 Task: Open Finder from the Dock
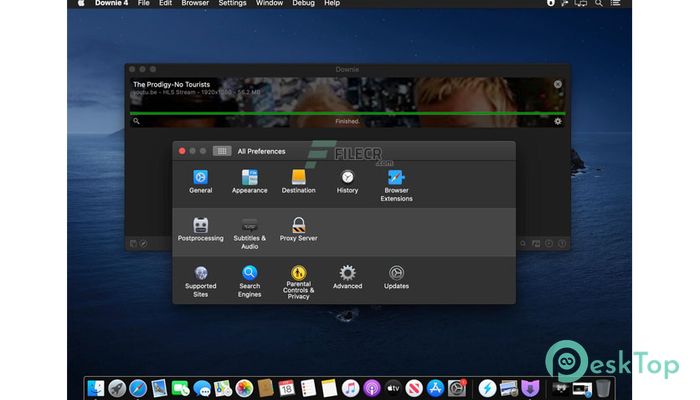click(x=96, y=388)
